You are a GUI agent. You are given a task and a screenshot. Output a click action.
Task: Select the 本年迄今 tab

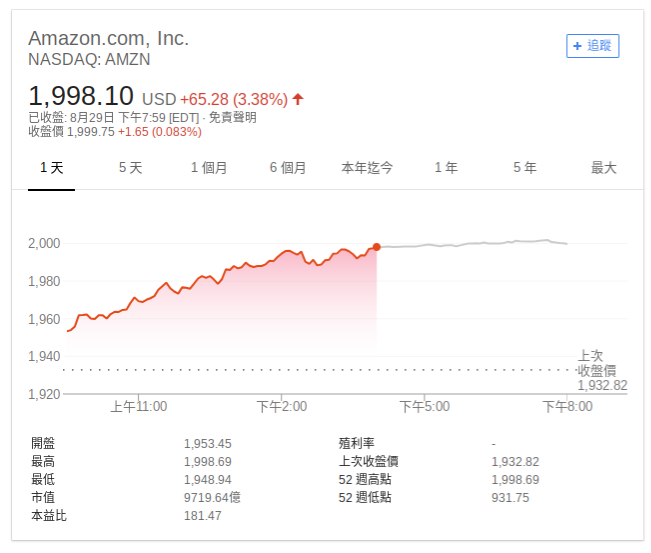367,168
